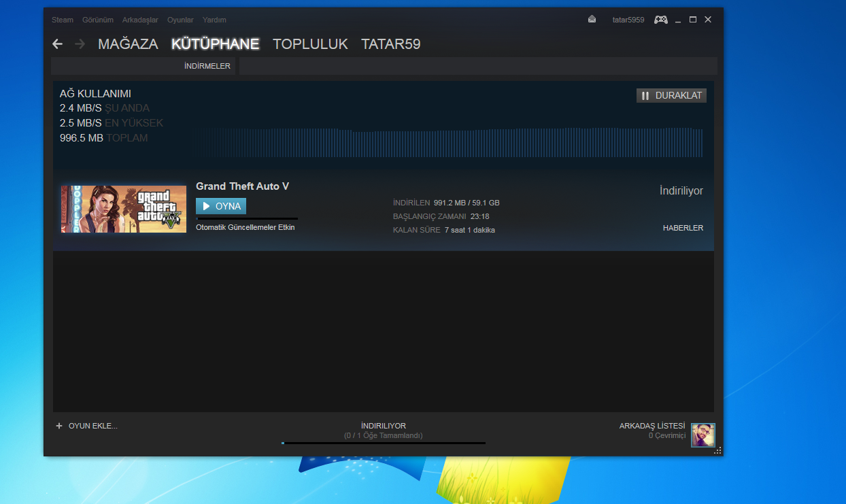This screenshot has height=504, width=846.
Task: Click the 2.5 MB/S peak speed
Action: tap(81, 123)
